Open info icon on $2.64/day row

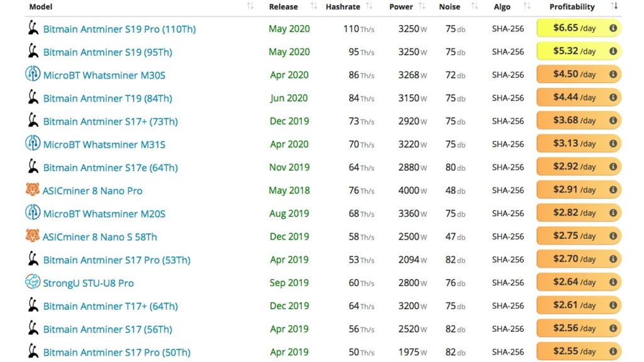[x=613, y=282]
